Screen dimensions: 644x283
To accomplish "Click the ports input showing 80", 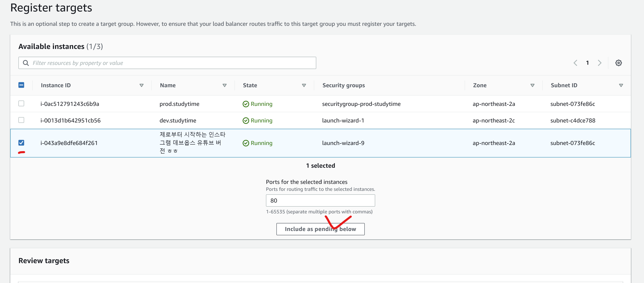I will [x=320, y=200].
